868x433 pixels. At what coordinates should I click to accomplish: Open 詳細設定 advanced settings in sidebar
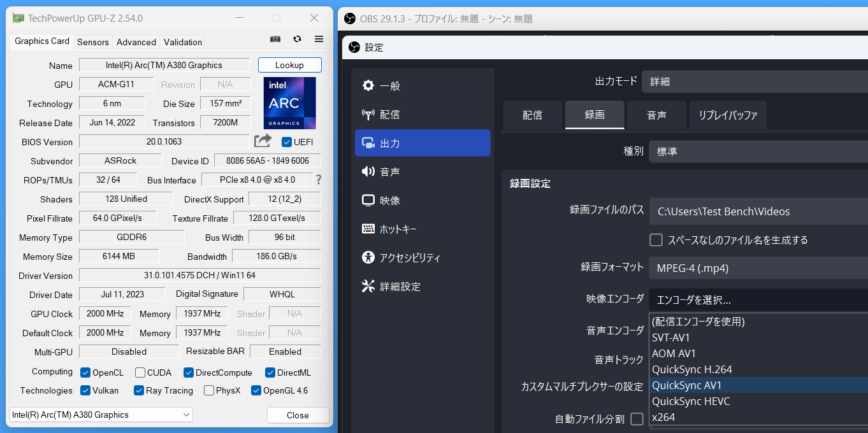coord(423,287)
